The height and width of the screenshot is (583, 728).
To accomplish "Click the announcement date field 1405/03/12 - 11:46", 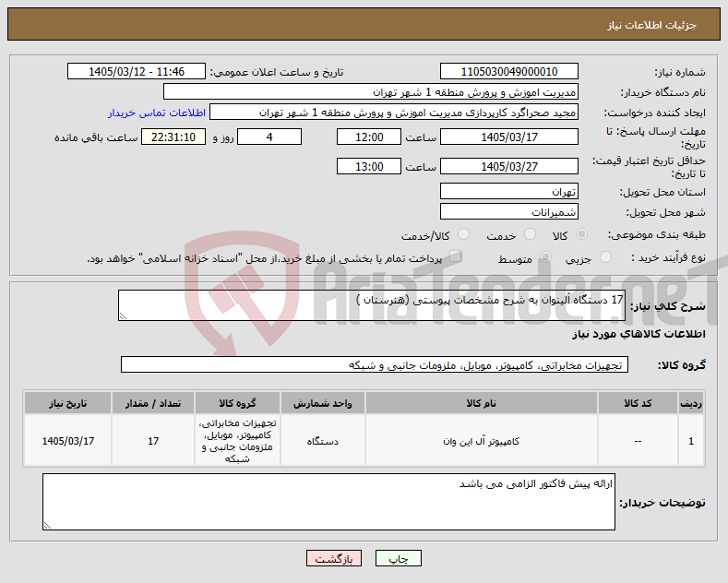I will point(137,71).
